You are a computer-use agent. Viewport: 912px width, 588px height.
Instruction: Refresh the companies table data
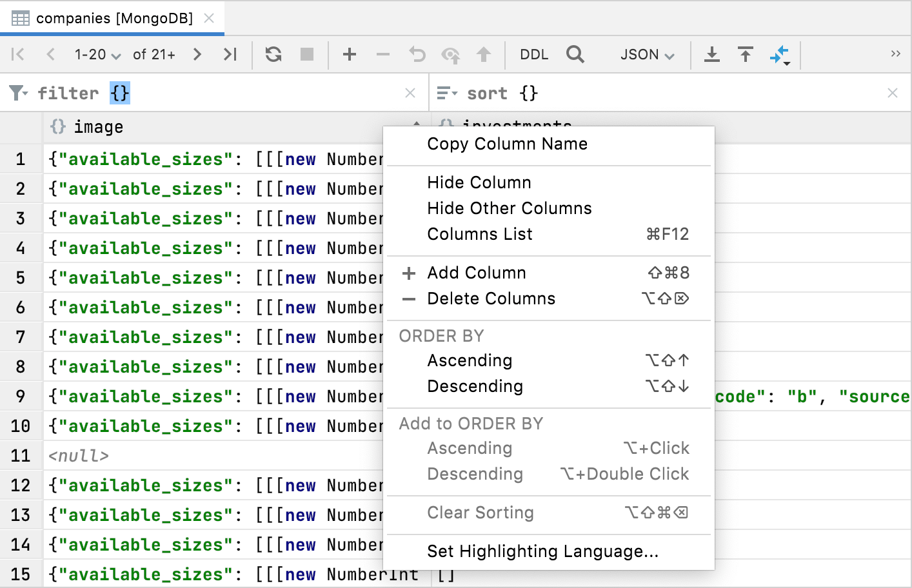coord(273,54)
